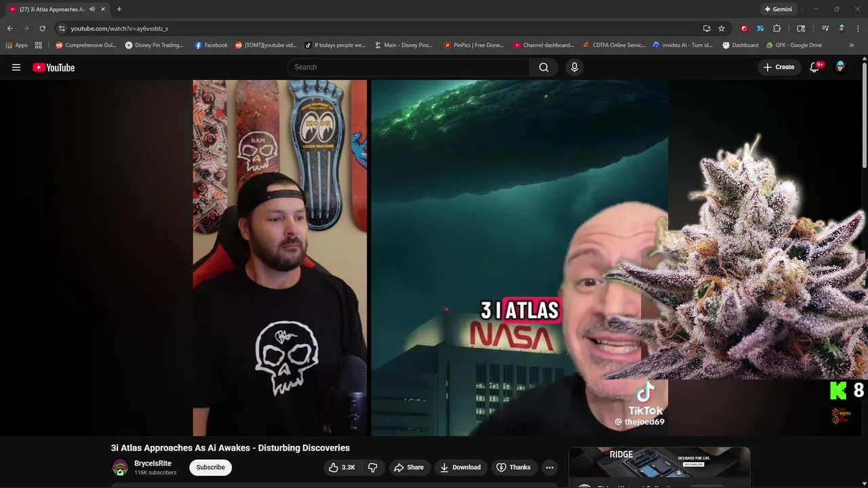Screen dimensions: 868x488
Task: Install app icon in address bar
Action: coord(707,28)
